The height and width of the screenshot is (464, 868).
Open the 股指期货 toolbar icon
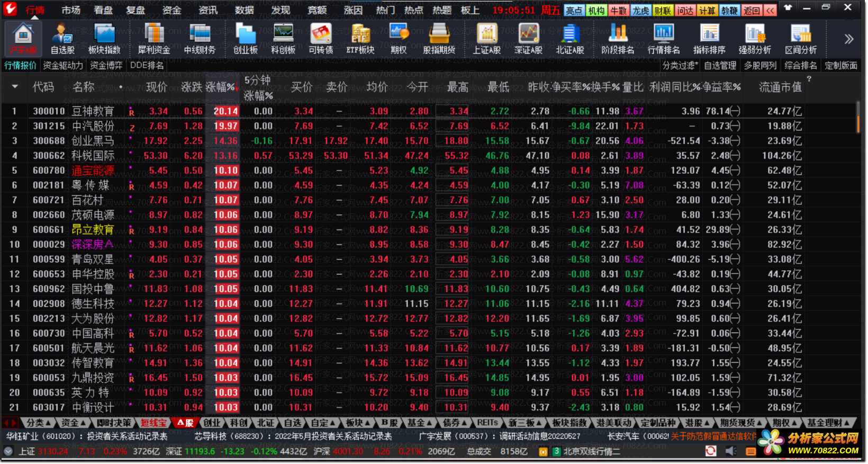pos(439,39)
